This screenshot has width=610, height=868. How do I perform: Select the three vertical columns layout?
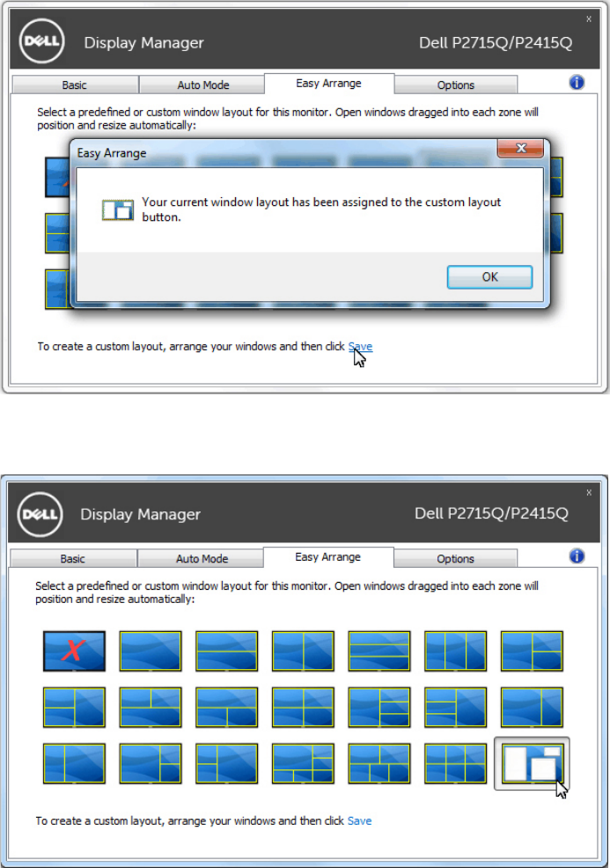point(456,651)
